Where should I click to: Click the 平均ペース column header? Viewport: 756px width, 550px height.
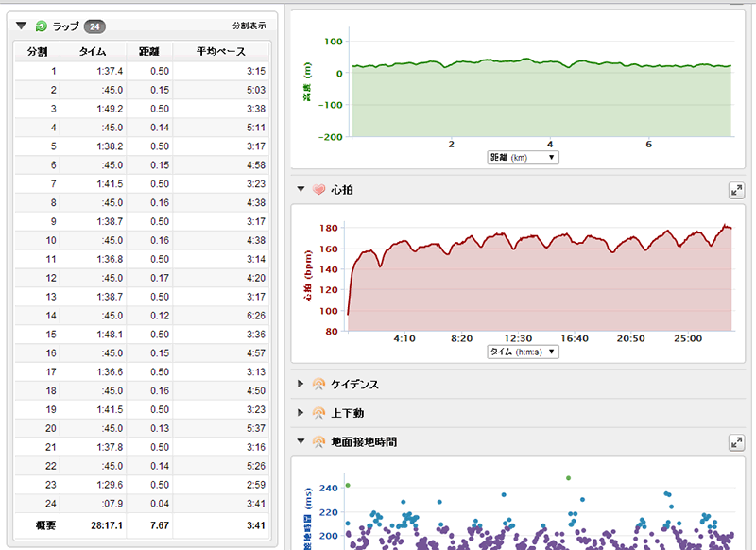click(x=221, y=51)
